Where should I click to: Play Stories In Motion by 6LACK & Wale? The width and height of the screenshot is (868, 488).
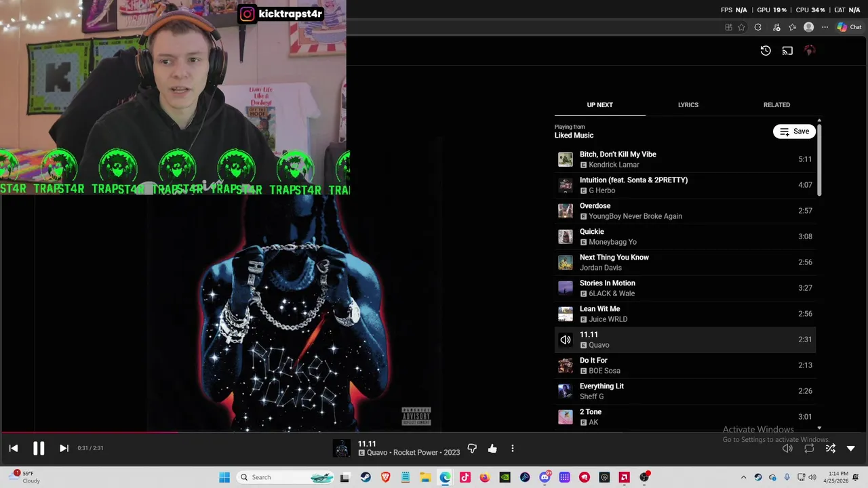(685, 288)
